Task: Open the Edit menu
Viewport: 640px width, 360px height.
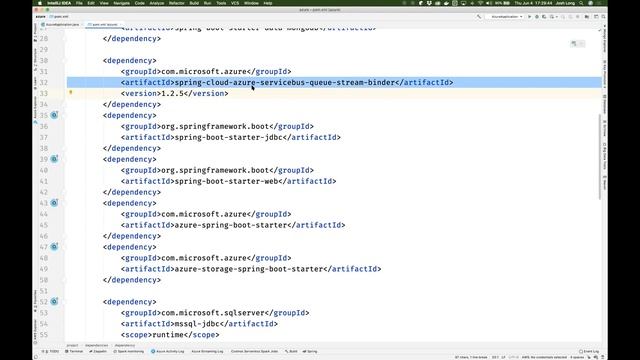Action: pos(91,3)
